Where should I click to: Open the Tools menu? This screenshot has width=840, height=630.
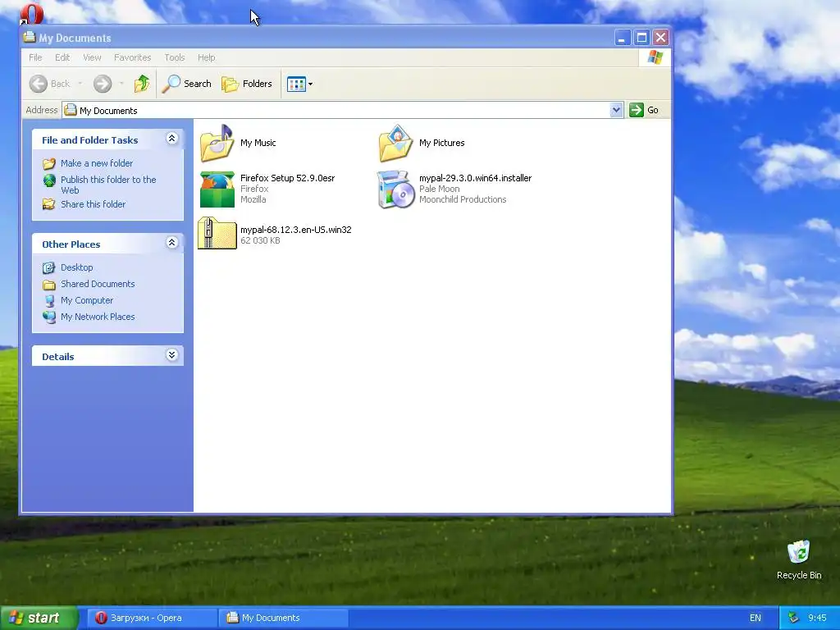click(x=174, y=57)
